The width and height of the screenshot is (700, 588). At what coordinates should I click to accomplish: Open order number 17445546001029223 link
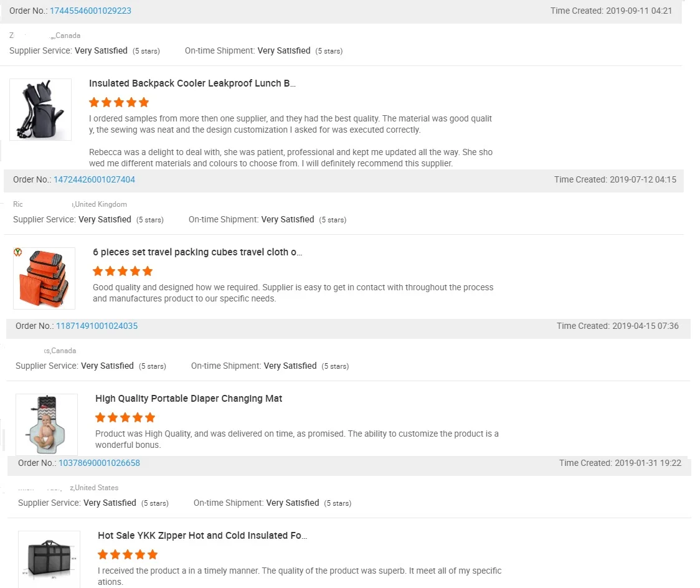pyautogui.click(x=90, y=11)
